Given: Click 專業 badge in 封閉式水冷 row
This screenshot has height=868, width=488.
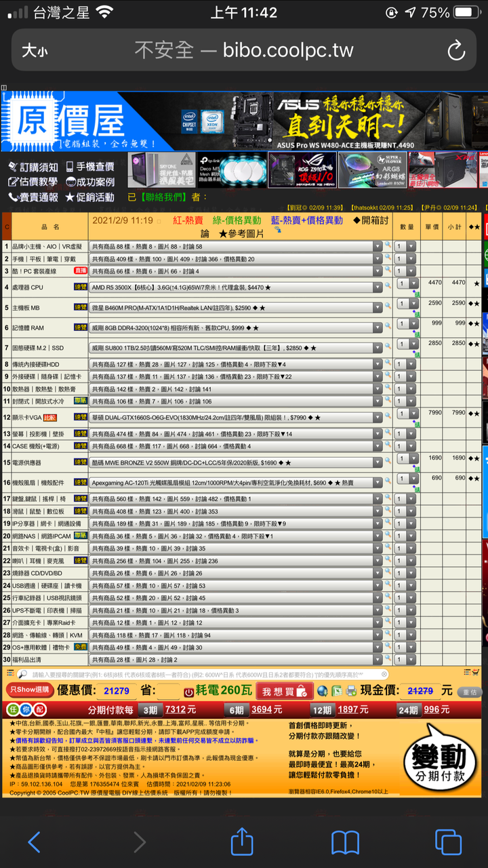Looking at the screenshot, I should 81,400.
